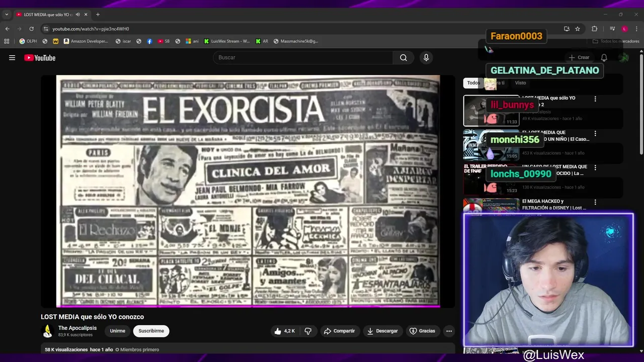Open Chrome three-dot menu

636,29
